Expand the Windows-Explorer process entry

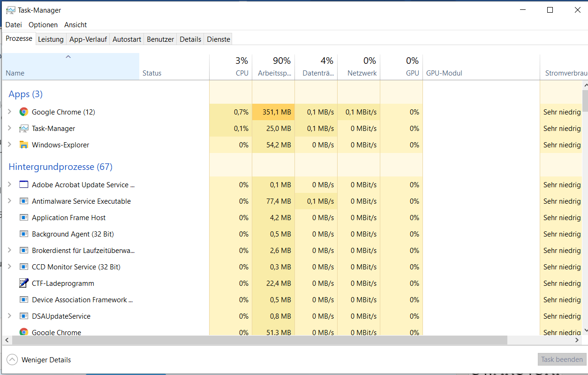(x=9, y=145)
